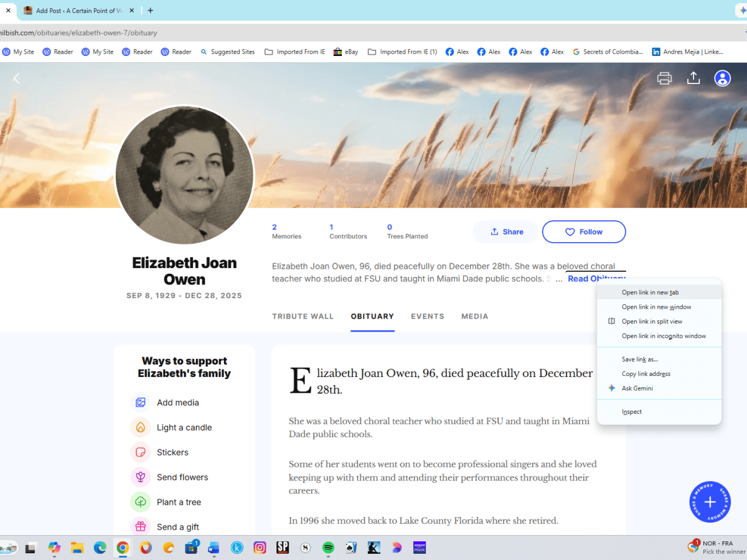
Task: Click the Send flowers icon
Action: pos(141,477)
